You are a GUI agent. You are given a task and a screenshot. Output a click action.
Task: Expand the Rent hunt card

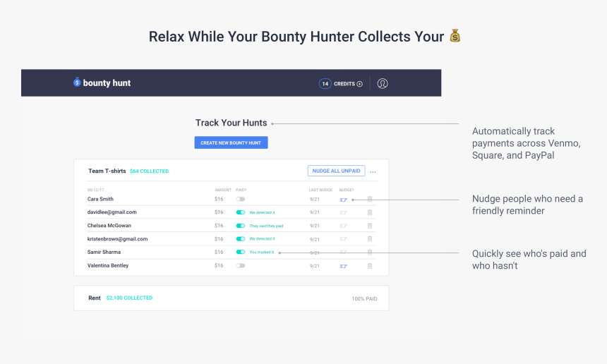coord(231,298)
